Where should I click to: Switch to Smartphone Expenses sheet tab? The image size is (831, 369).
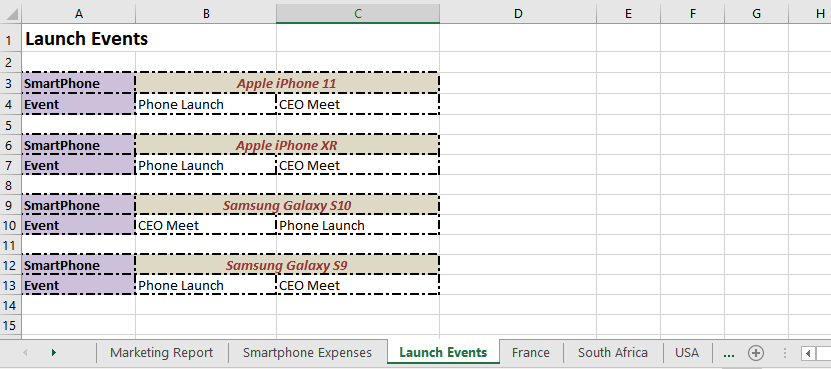click(x=307, y=353)
